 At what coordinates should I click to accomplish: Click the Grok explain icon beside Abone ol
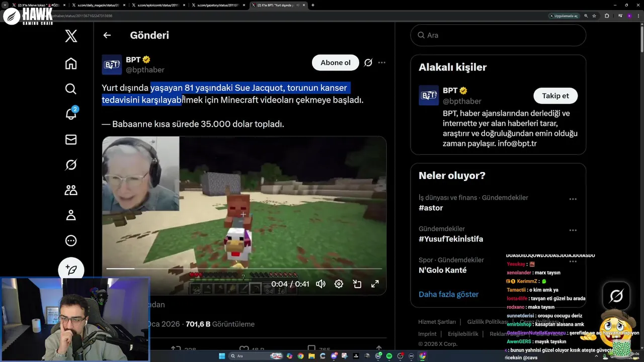click(x=368, y=63)
